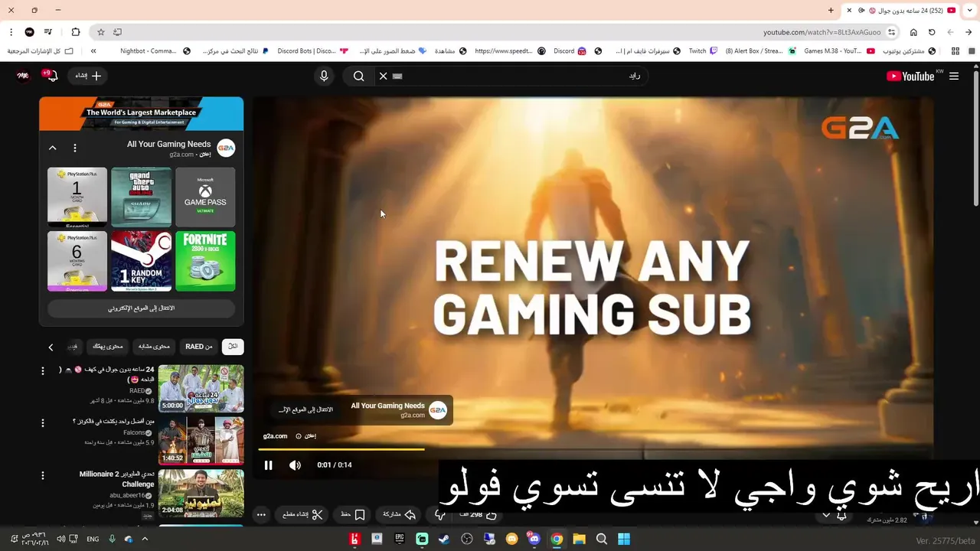The image size is (980, 551).
Task: Click the Fortnite V-Bucks product tile
Action: (x=205, y=261)
